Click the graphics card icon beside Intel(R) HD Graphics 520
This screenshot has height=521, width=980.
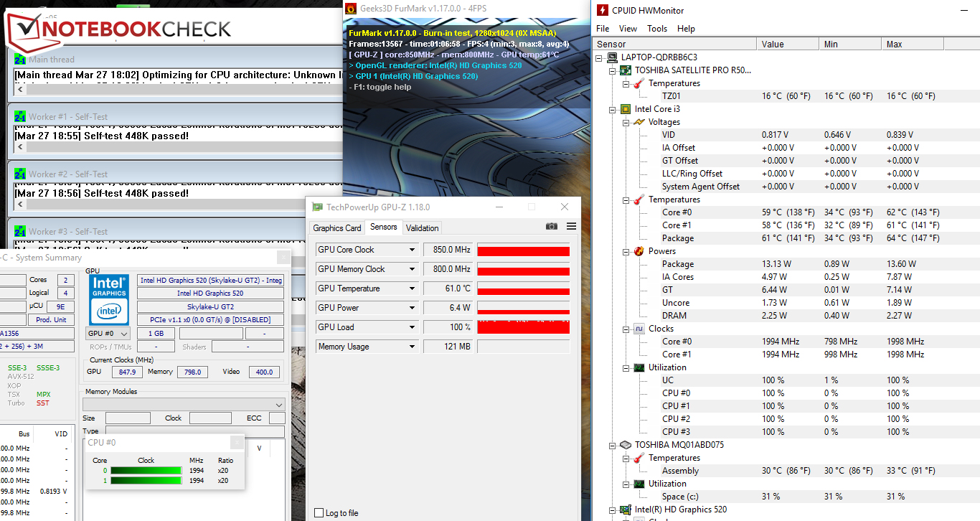(x=626, y=510)
